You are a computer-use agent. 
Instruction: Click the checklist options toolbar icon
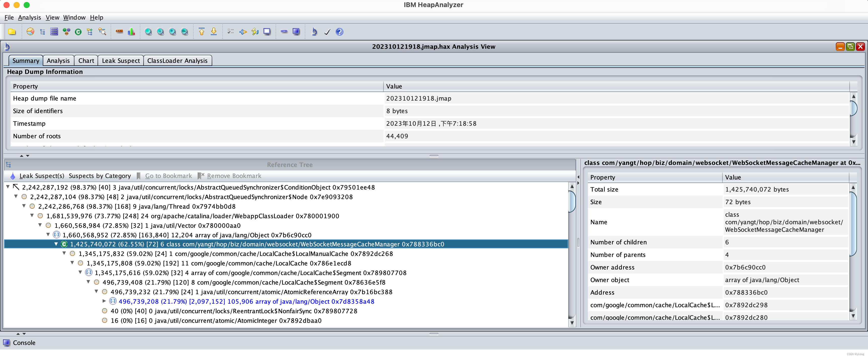[231, 32]
